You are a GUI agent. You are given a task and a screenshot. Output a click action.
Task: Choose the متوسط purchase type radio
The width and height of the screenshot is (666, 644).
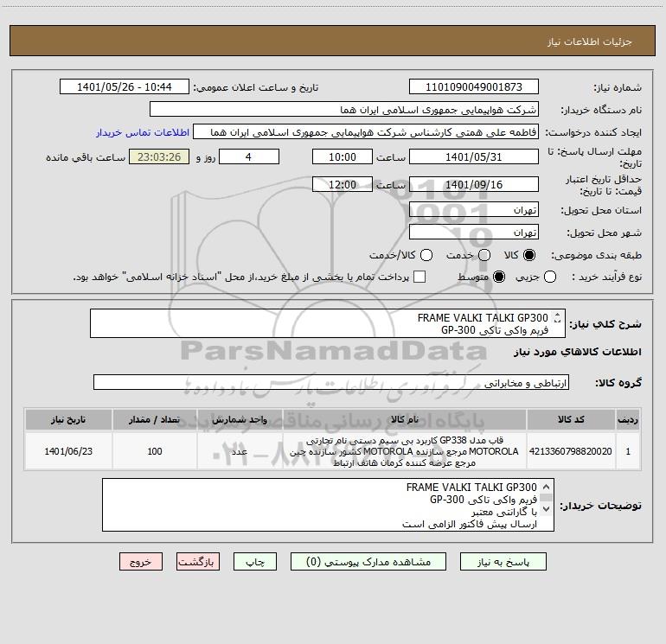click(x=499, y=277)
